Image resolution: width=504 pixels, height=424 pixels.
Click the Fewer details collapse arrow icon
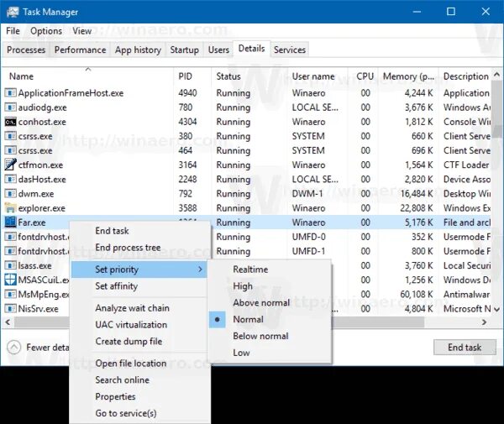(x=13, y=348)
